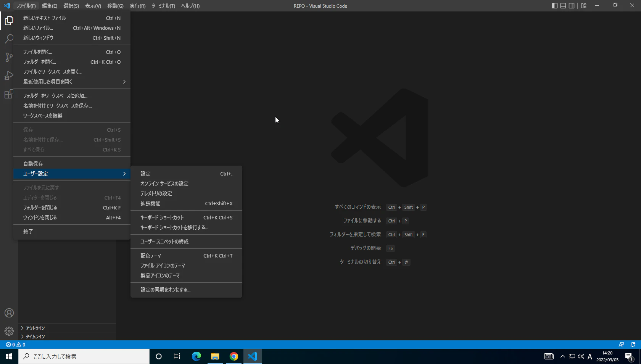Select 配色テーマ submenu entry
Screen dimensions: 641x364
point(187,256)
